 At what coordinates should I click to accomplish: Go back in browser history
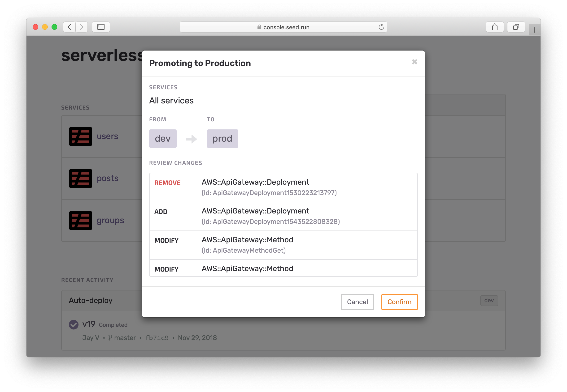click(69, 27)
